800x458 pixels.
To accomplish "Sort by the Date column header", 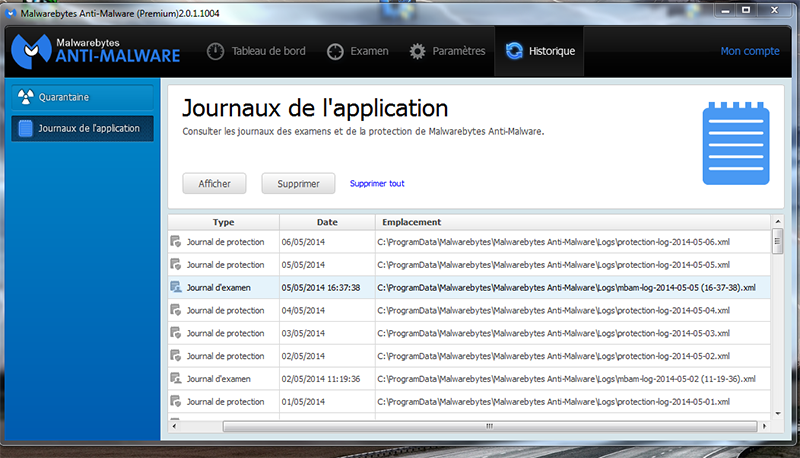I will click(327, 222).
